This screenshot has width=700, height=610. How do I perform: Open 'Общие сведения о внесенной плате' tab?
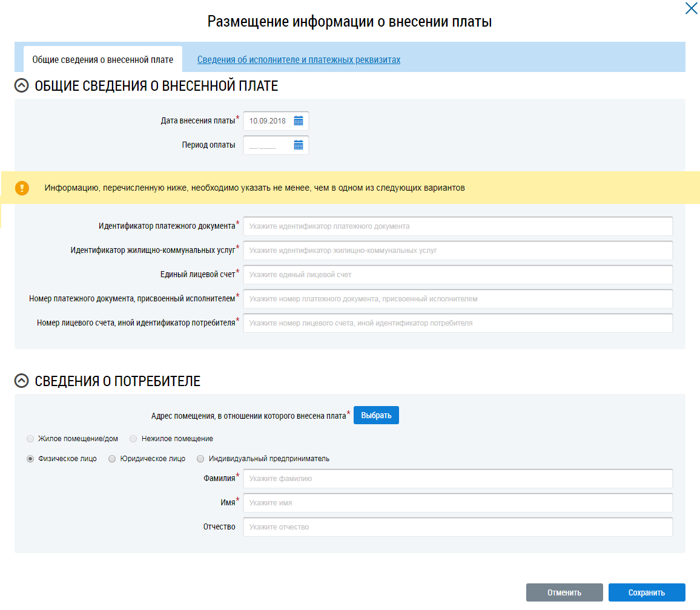102,60
